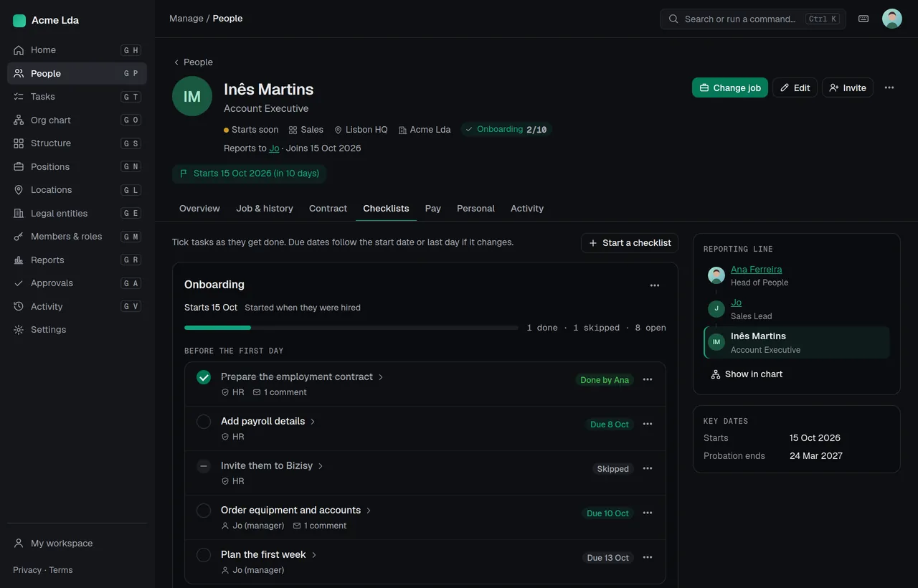Toggle the skipped Invite them to Bizisy circle
Screen dimensions: 918x588
point(204,466)
